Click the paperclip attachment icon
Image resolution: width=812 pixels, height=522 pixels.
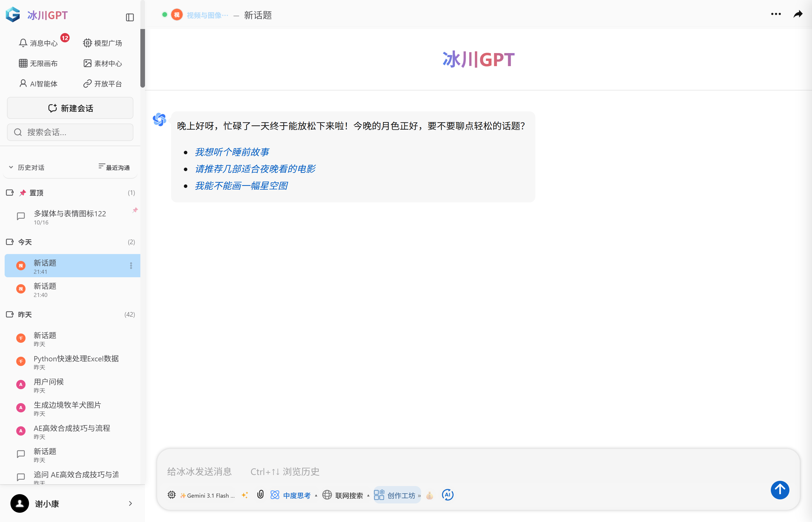point(260,494)
